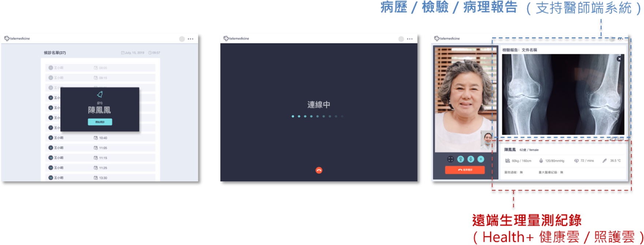Enter fullscreen for the patient video
Image resolution: width=644 pixels, height=245 pixels.
coord(450,159)
